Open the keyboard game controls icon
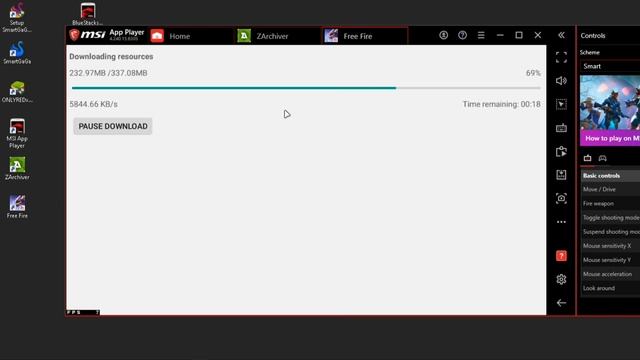Viewport: 640px width, 360px height. coord(561,128)
